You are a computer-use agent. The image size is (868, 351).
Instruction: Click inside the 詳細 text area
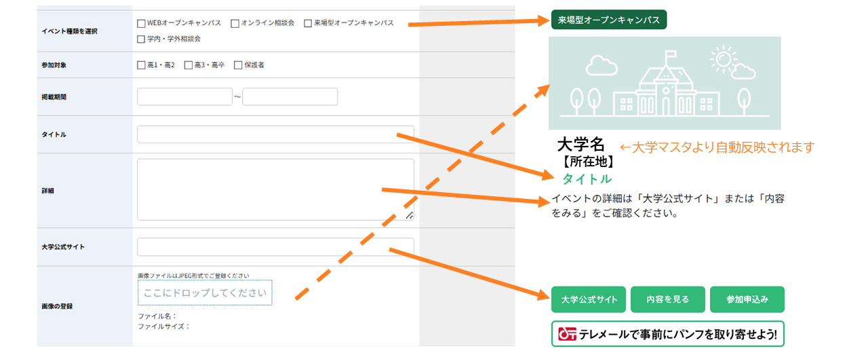(x=275, y=189)
